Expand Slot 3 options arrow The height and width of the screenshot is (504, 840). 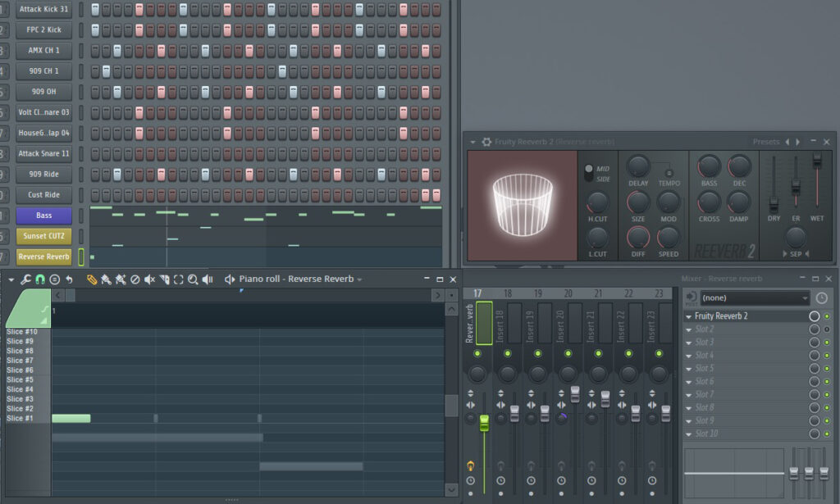(x=689, y=343)
